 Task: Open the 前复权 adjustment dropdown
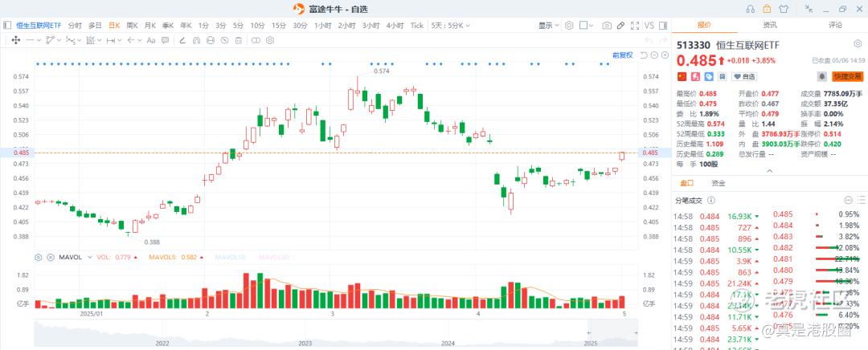[x=623, y=55]
